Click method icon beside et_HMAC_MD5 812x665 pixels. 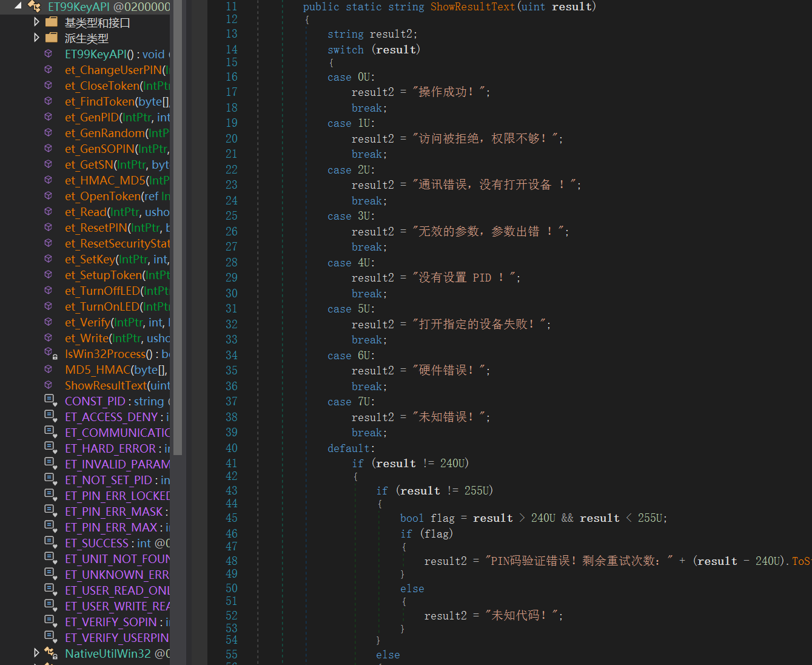point(49,180)
